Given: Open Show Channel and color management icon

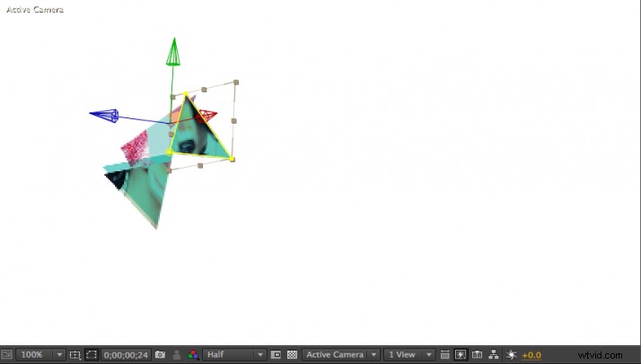Looking at the screenshot, I should (193, 355).
